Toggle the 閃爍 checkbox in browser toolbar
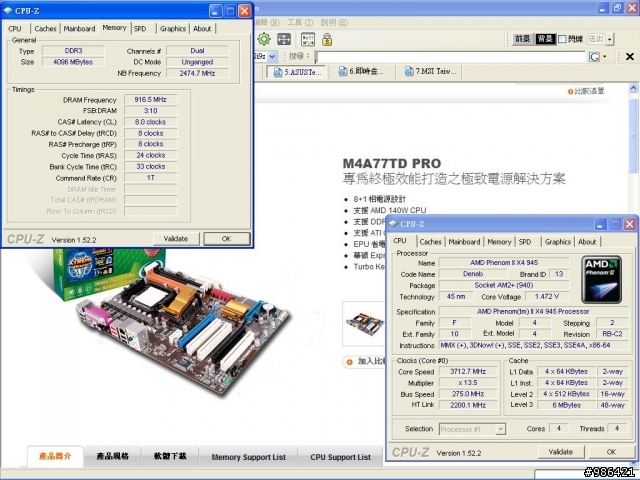The height and width of the screenshot is (480, 640). pos(562,39)
